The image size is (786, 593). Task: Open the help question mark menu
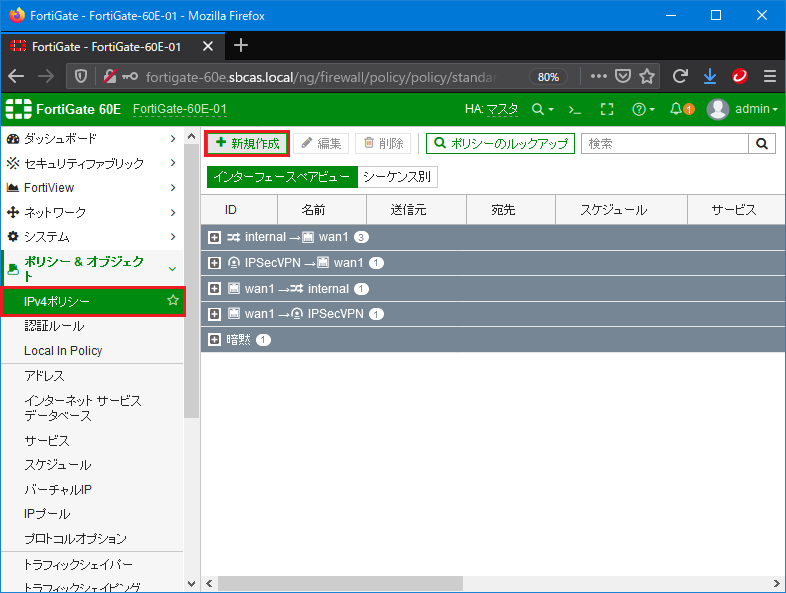click(x=643, y=109)
